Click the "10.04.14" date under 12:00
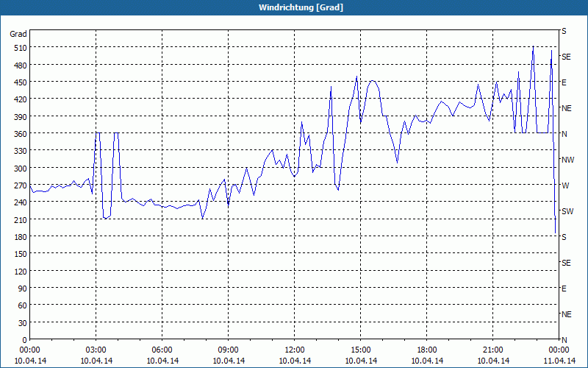Viewport: 588px width, 368px height. tap(295, 361)
